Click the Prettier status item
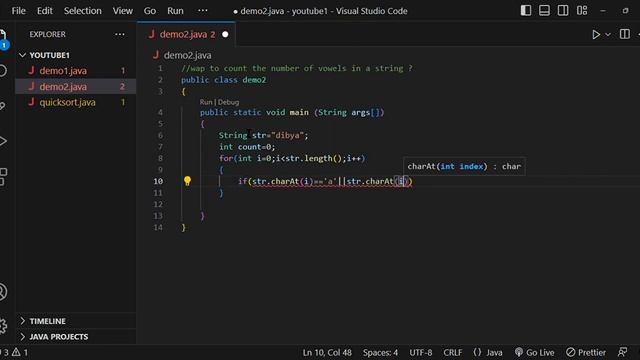Viewport: 640px width, 360px height. [x=586, y=352]
